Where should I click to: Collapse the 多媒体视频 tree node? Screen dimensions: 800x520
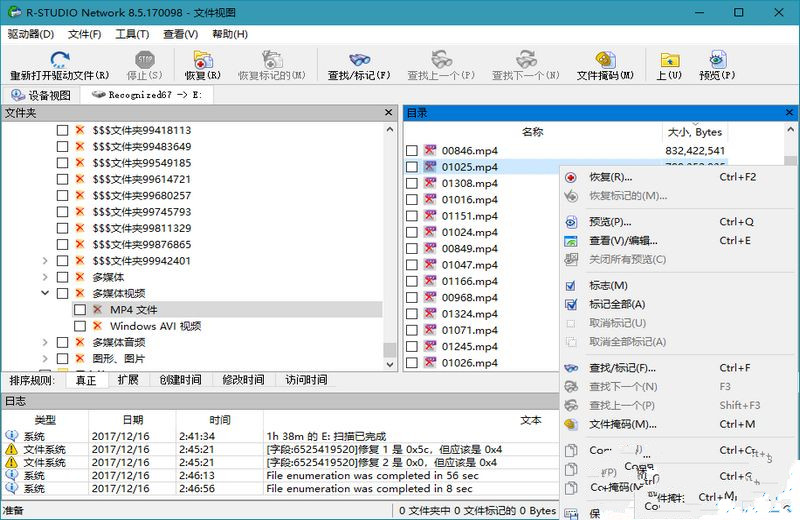pyautogui.click(x=45, y=293)
